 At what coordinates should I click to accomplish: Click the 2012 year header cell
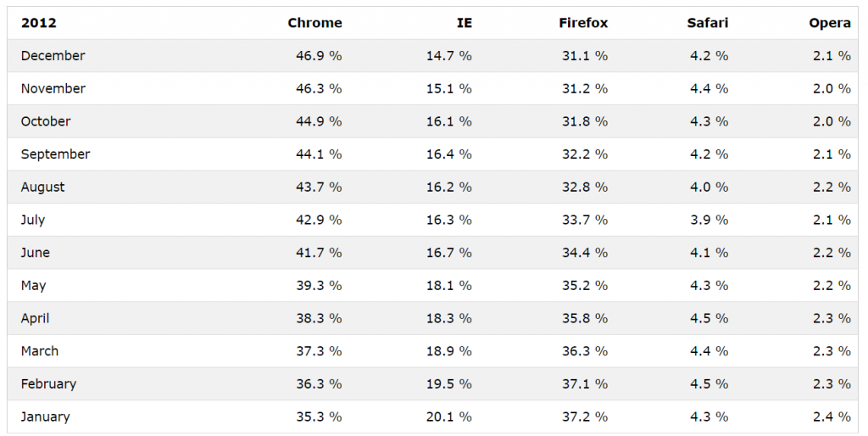tap(38, 23)
